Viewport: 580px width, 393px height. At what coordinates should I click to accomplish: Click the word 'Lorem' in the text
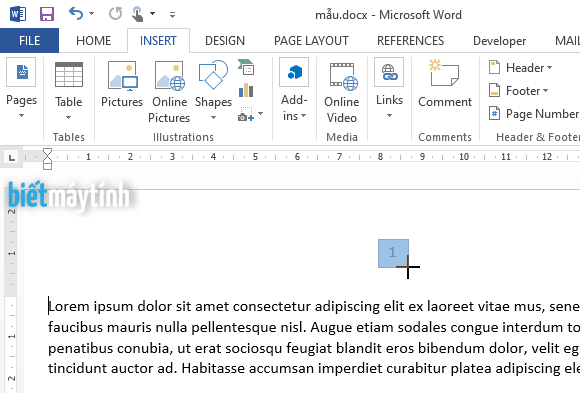69,306
